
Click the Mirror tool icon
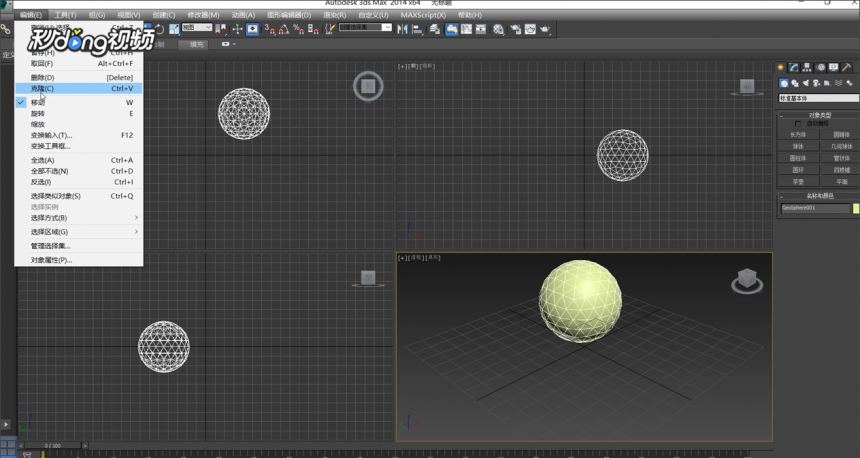point(403,29)
